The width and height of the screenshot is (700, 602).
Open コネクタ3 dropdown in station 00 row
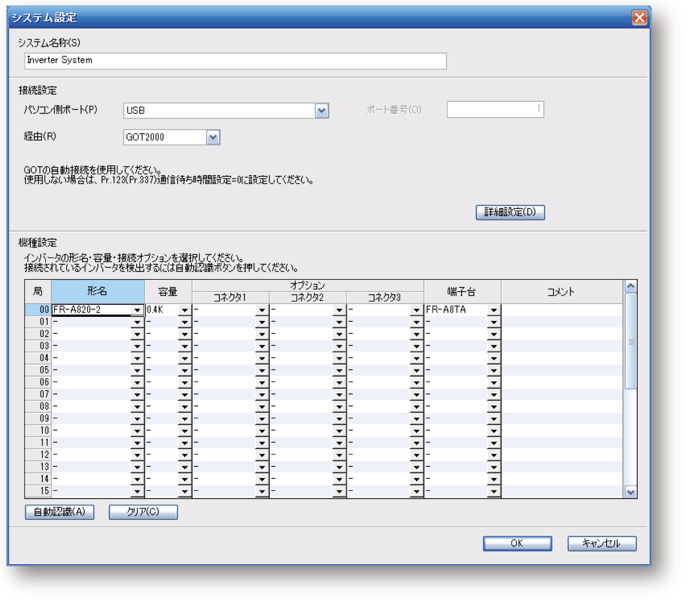click(x=416, y=310)
